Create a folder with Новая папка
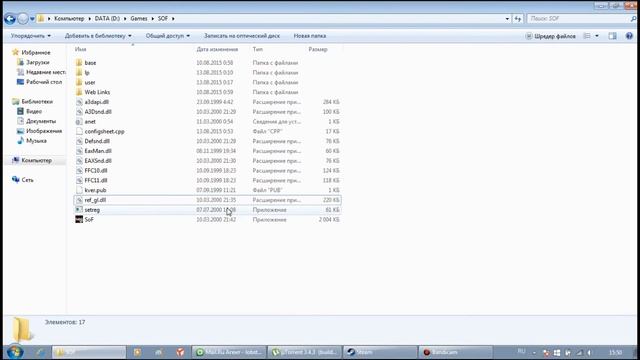The image size is (640, 360). coord(310,36)
